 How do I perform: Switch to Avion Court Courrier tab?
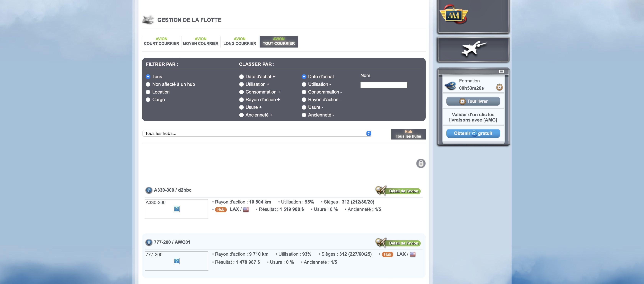click(161, 41)
